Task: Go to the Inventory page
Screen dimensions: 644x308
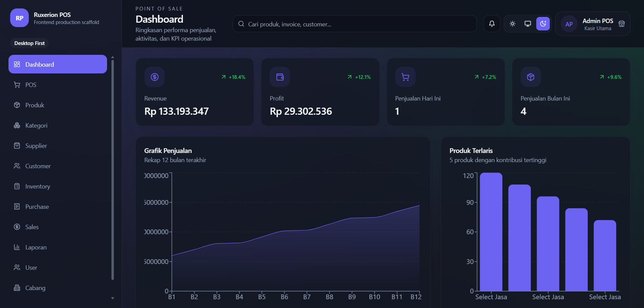Action: point(58,186)
